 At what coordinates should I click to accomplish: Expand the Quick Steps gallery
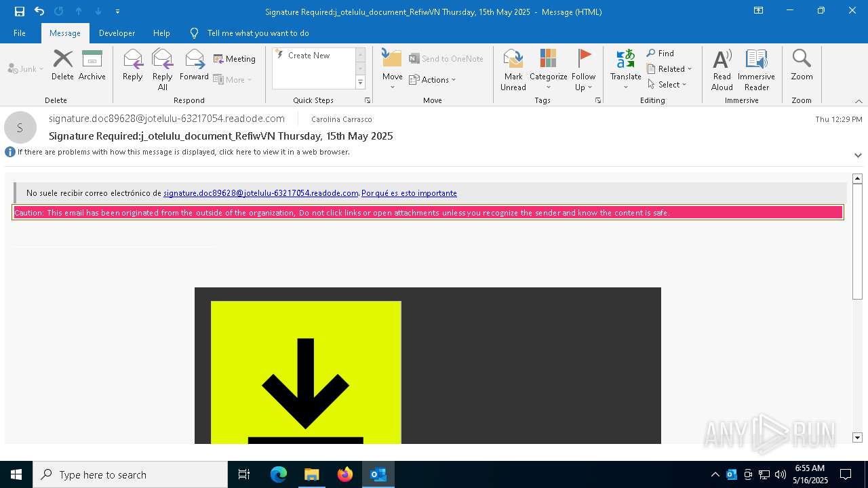[360, 83]
